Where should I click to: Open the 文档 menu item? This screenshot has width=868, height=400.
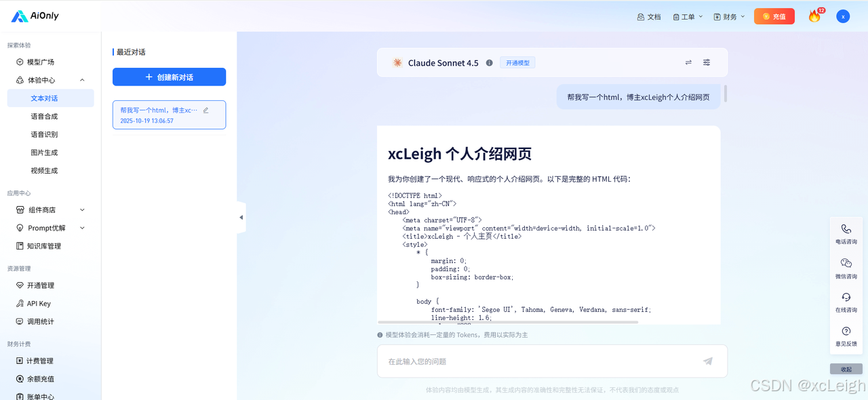click(x=648, y=16)
